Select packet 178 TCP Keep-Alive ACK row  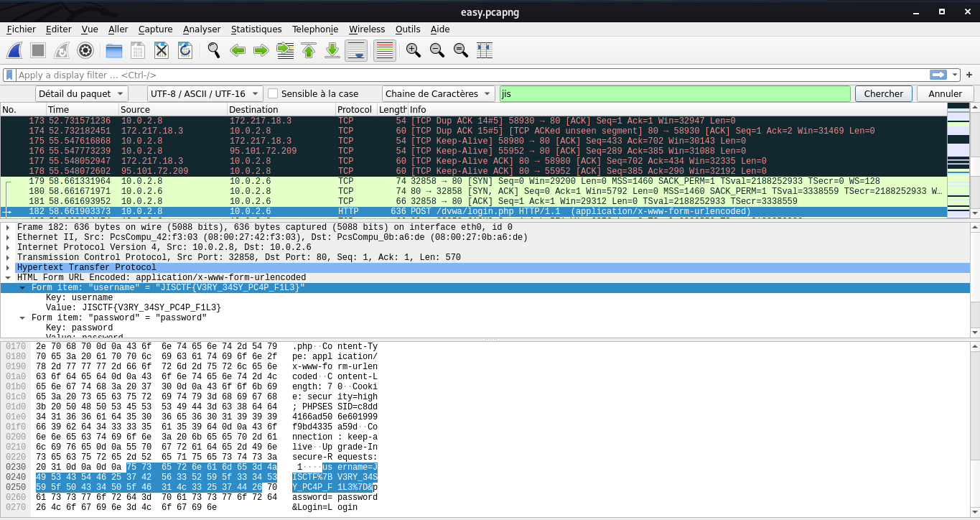pos(473,172)
